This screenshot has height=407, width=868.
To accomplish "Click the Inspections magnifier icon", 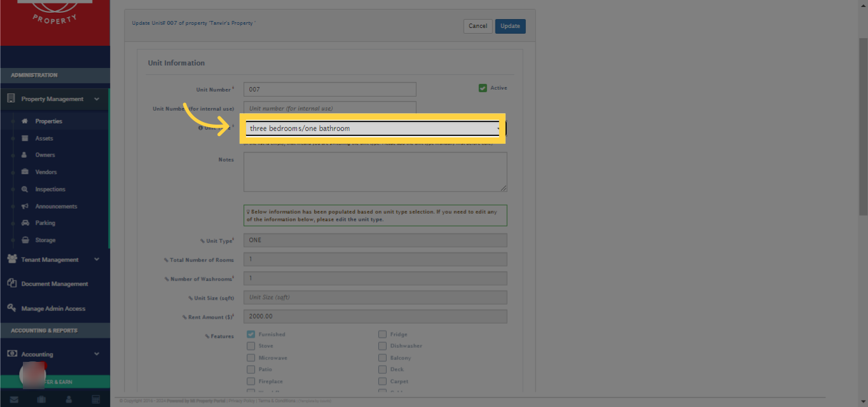I will pos(25,189).
